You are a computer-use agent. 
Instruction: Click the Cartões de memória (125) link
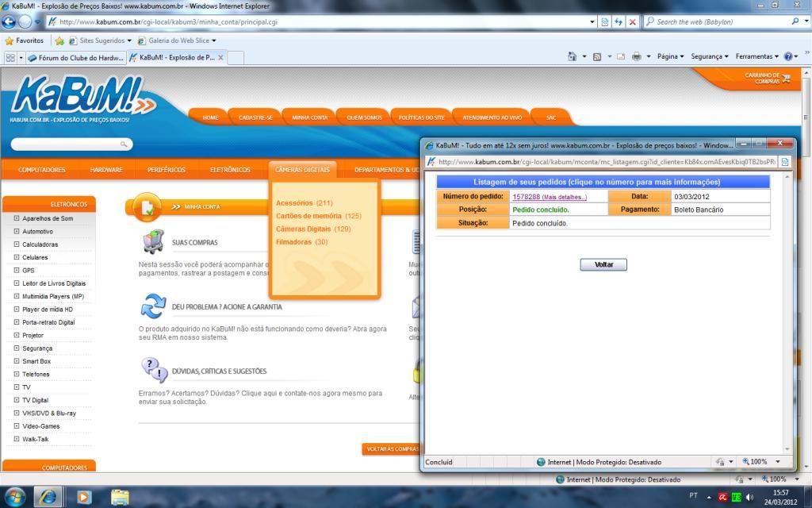319,216
